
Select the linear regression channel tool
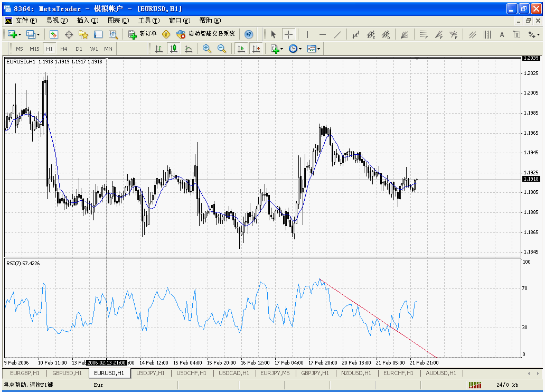[356, 34]
